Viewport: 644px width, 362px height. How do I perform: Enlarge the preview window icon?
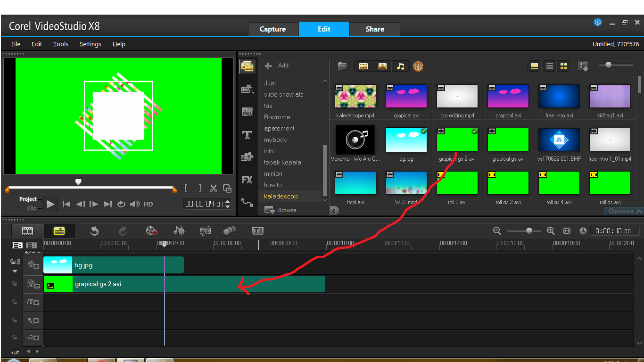click(x=227, y=189)
